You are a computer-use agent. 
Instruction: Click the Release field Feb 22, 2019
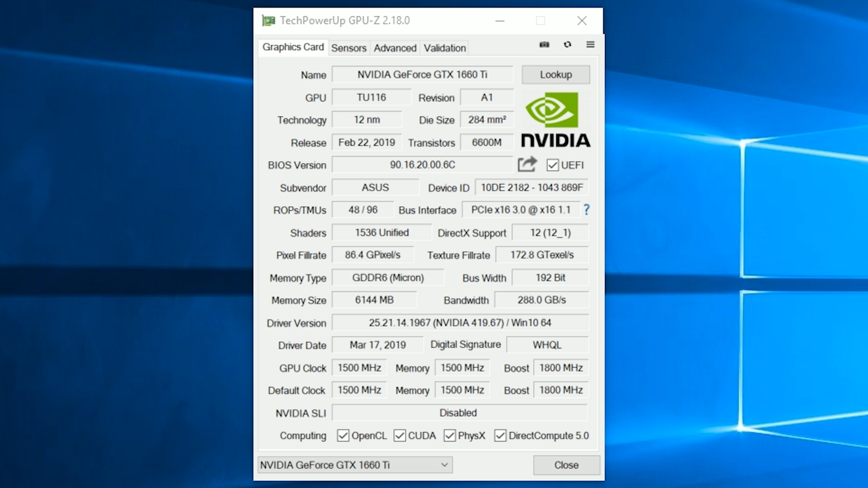367,143
